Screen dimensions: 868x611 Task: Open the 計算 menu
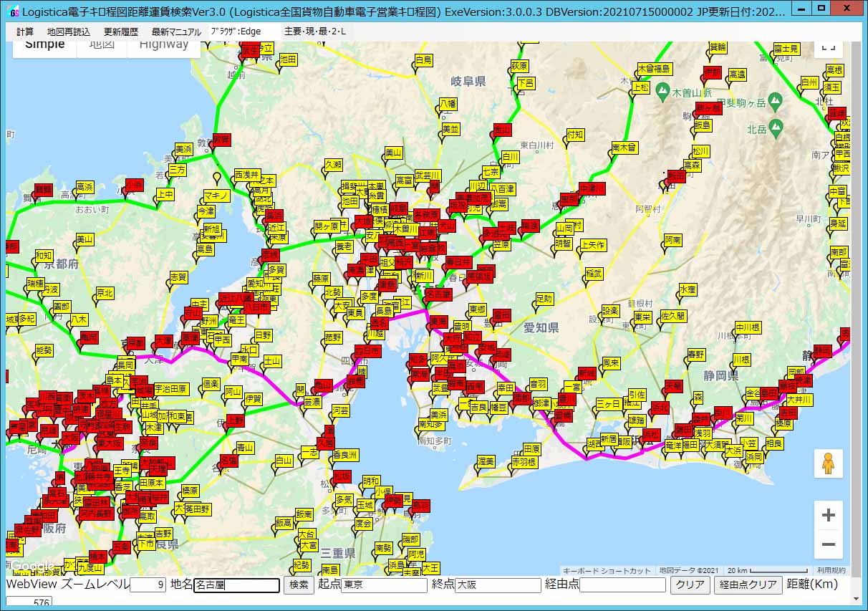click(25, 32)
